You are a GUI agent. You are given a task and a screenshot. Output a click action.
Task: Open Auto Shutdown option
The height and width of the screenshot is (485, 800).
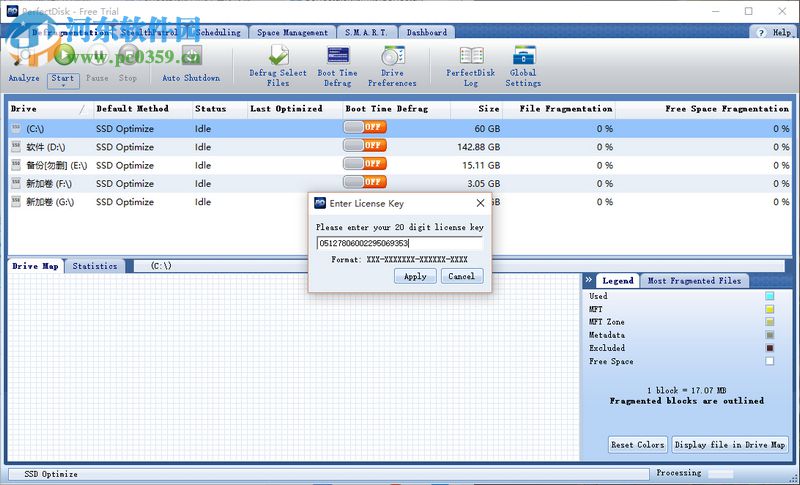[191, 60]
